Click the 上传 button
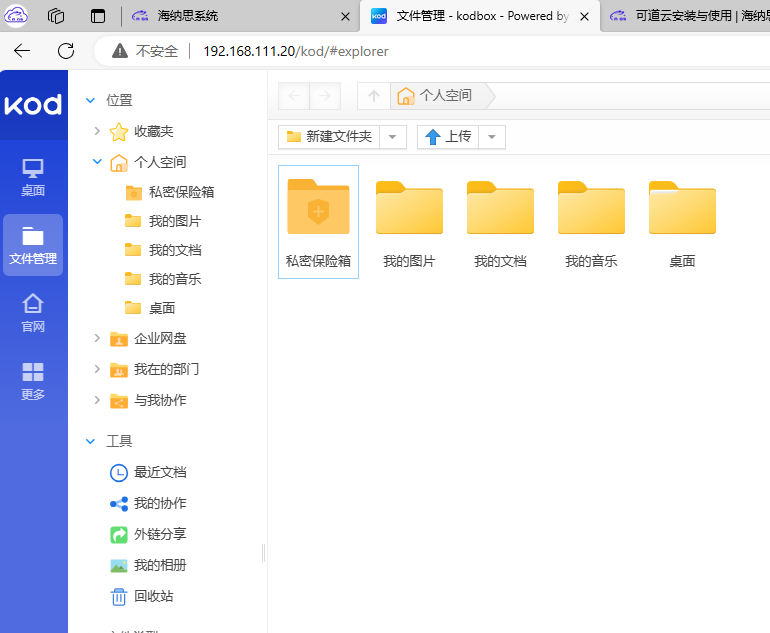Viewport: 770px width, 633px height. (448, 137)
